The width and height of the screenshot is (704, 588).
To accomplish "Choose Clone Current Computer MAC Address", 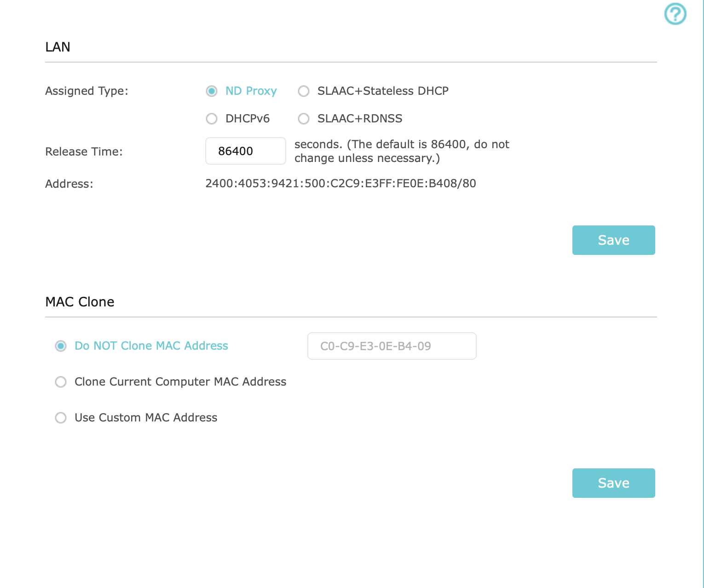I will 61,382.
